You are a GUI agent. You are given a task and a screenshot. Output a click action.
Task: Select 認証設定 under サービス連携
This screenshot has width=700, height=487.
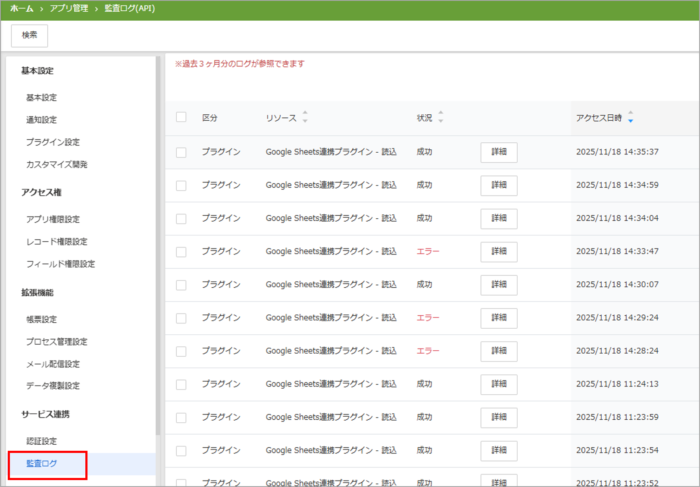click(42, 441)
